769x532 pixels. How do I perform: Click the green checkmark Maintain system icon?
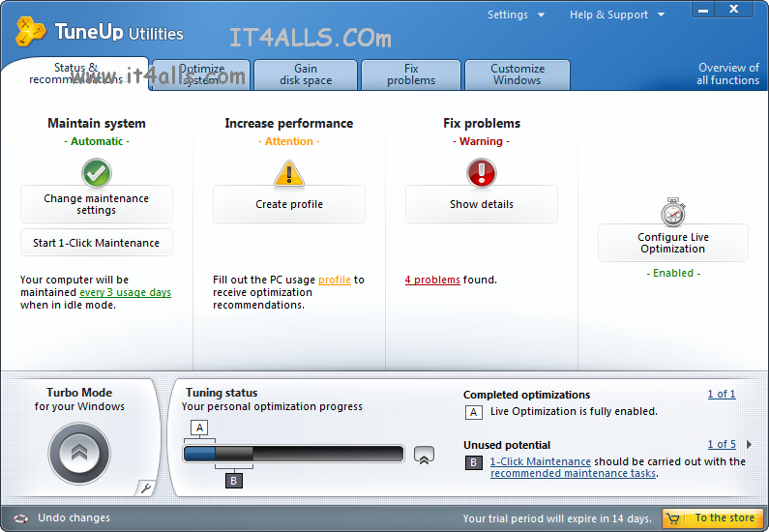click(x=97, y=172)
